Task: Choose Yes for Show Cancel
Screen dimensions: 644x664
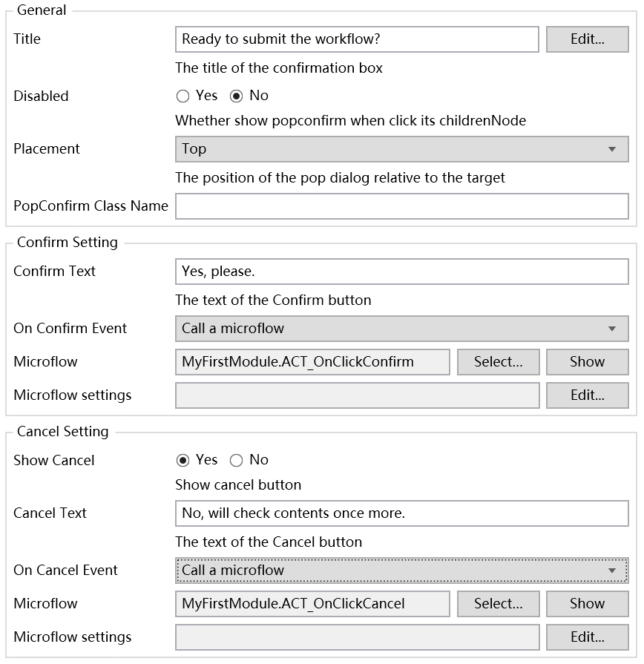Action: pos(183,460)
